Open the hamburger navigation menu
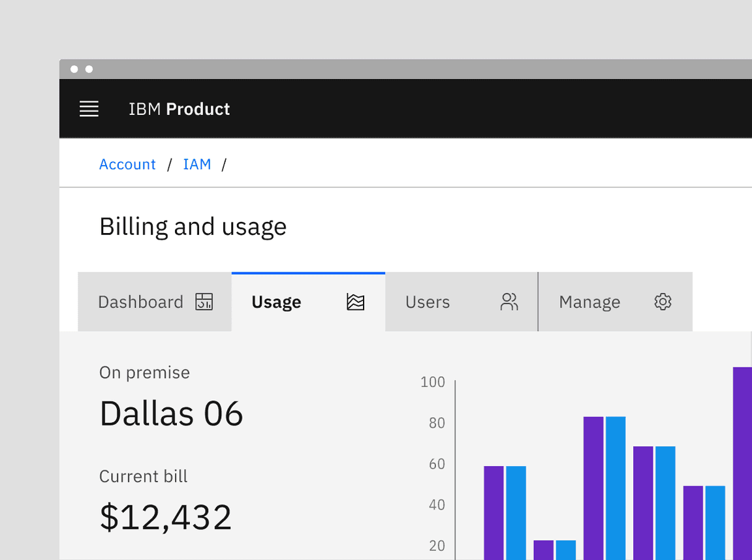The height and width of the screenshot is (560, 752). point(89,109)
